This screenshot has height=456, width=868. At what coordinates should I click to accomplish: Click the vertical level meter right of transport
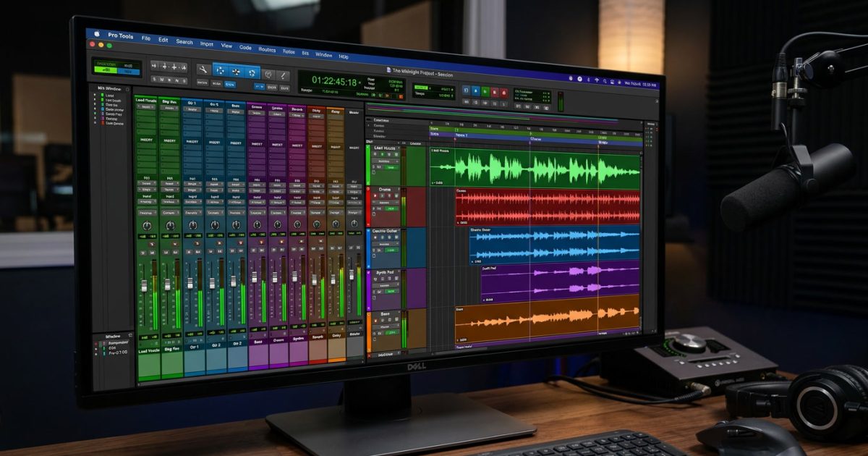560,101
